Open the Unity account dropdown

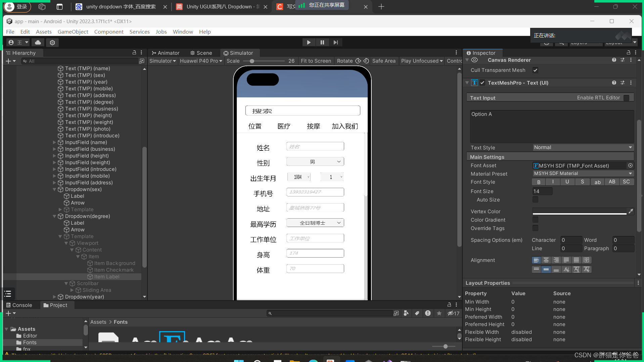[18, 42]
